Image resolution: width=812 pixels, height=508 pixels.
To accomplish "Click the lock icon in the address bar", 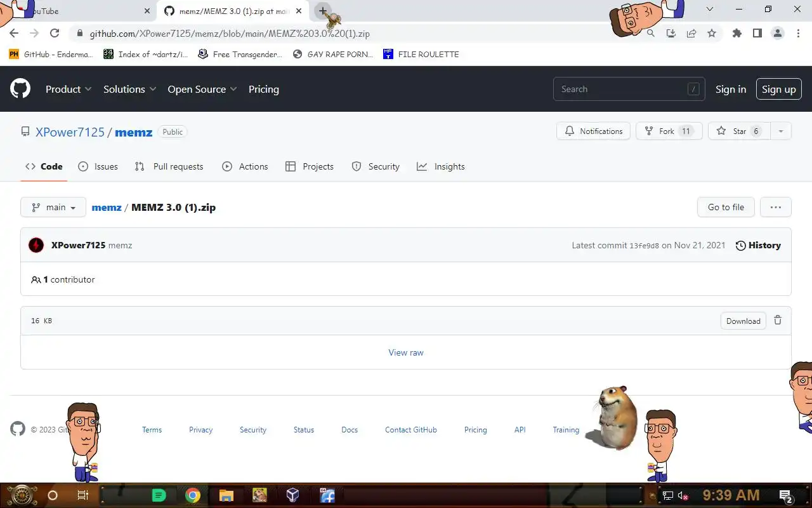I will click(x=79, y=34).
